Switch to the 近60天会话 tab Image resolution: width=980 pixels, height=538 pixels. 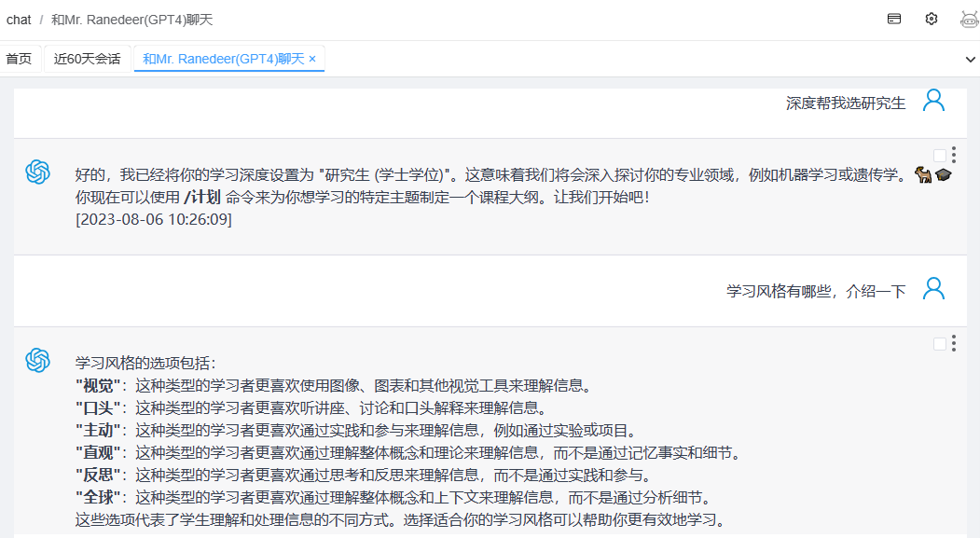[87, 59]
